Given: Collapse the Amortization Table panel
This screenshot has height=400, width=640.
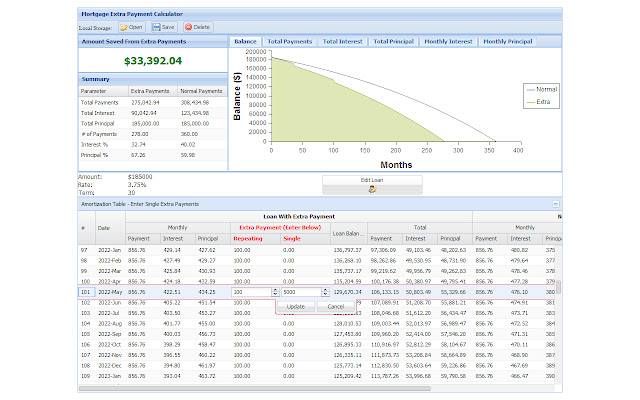Looking at the screenshot, I should click(x=555, y=204).
